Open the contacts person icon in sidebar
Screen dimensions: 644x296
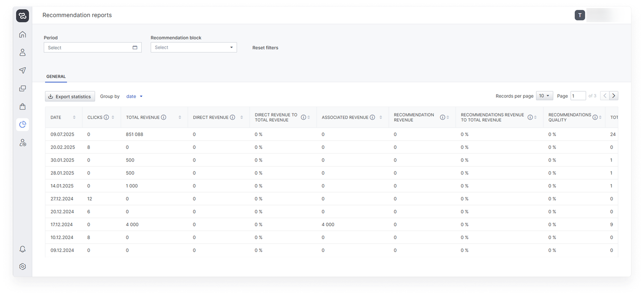[23, 53]
